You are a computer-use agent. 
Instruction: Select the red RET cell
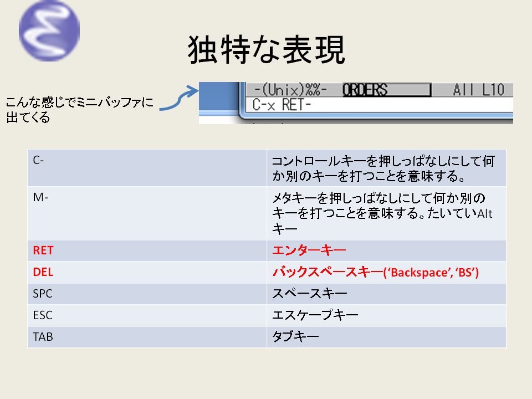point(147,250)
